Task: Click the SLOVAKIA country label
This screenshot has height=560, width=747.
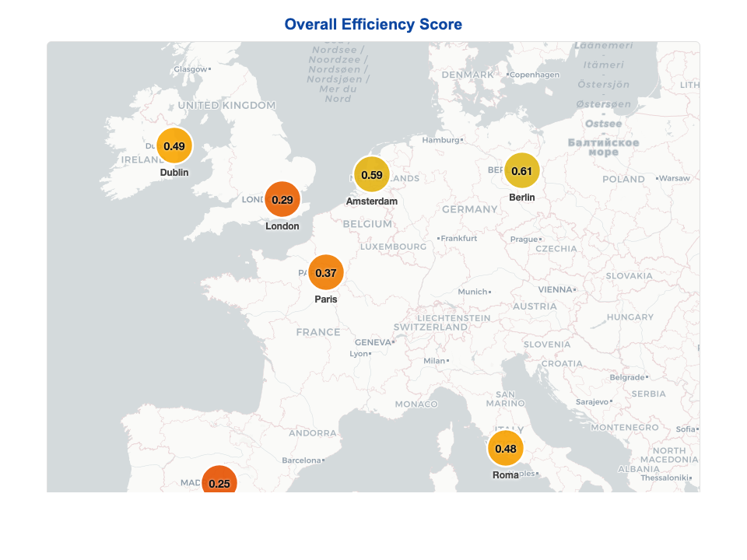Action: tap(629, 276)
